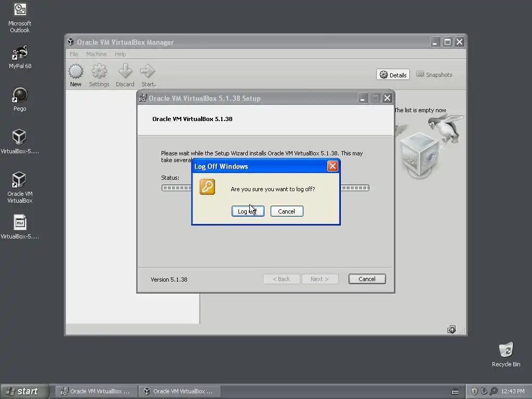This screenshot has width=532, height=399.
Task: Select the Pego desktop shortcut
Action: (x=20, y=99)
